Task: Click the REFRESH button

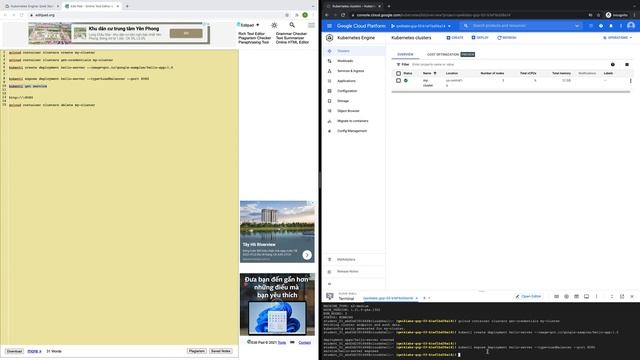Action: coord(507,38)
